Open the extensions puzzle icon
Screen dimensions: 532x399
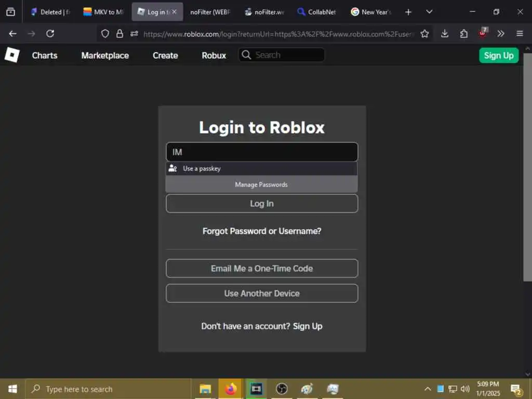click(x=464, y=34)
